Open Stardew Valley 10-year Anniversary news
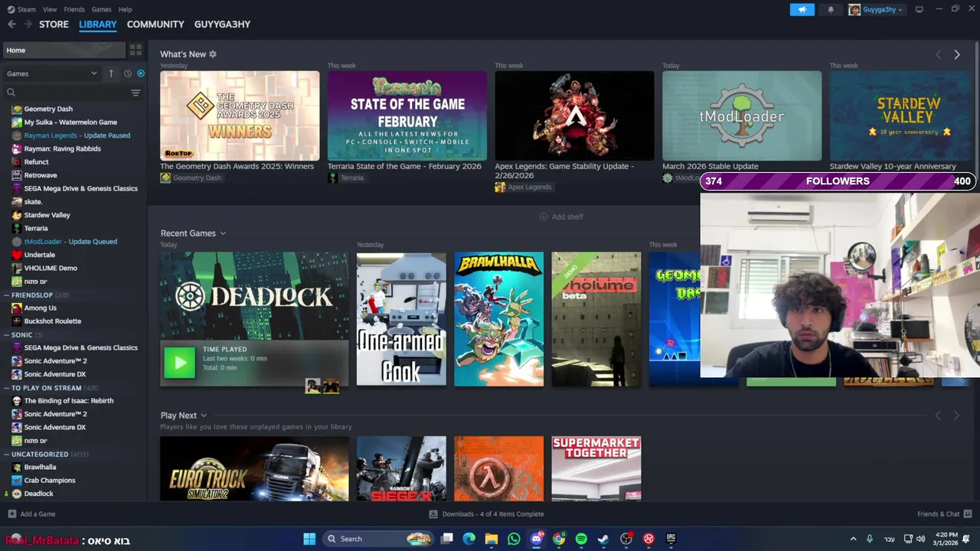This screenshot has height=551, width=980. 900,116
